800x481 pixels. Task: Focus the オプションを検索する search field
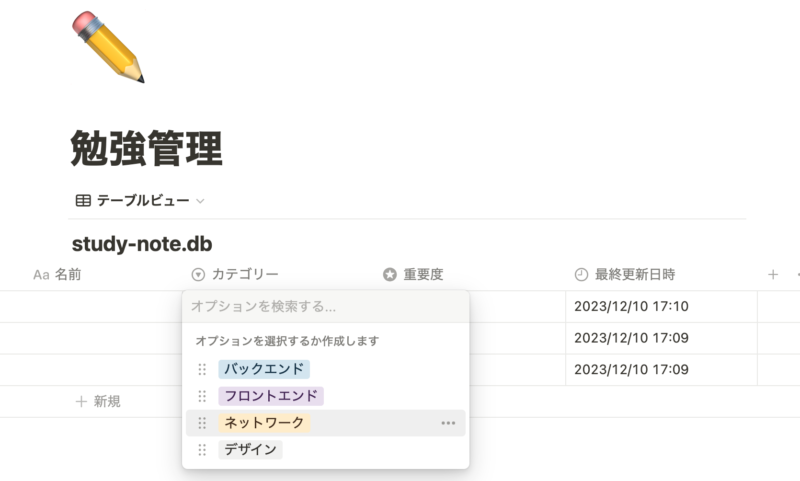[x=326, y=307]
